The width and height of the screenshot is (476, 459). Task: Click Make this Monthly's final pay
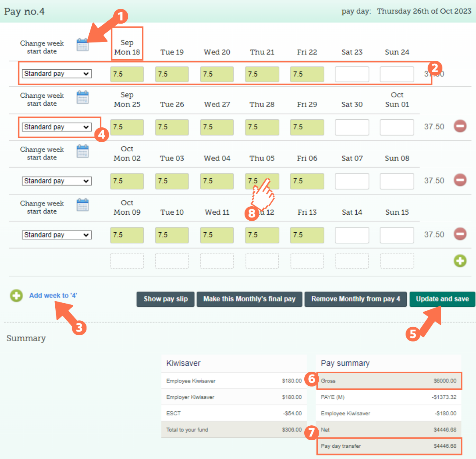[x=249, y=299]
